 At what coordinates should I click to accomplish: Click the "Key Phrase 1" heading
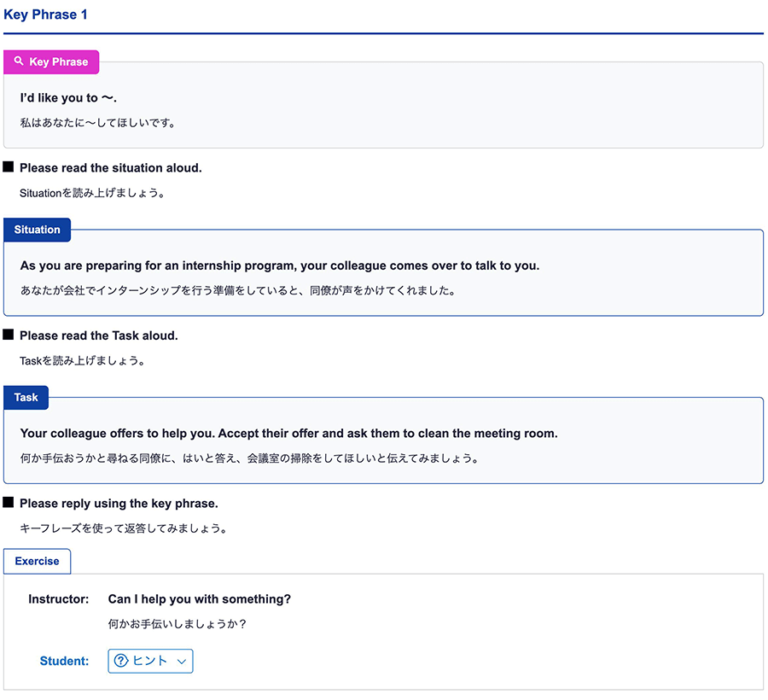pyautogui.click(x=45, y=15)
